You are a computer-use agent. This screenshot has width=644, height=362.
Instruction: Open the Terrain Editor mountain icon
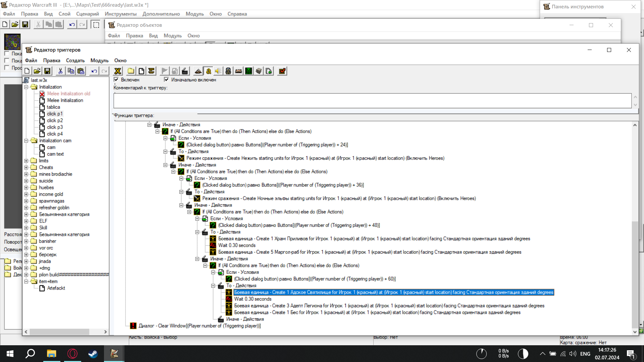(198, 71)
